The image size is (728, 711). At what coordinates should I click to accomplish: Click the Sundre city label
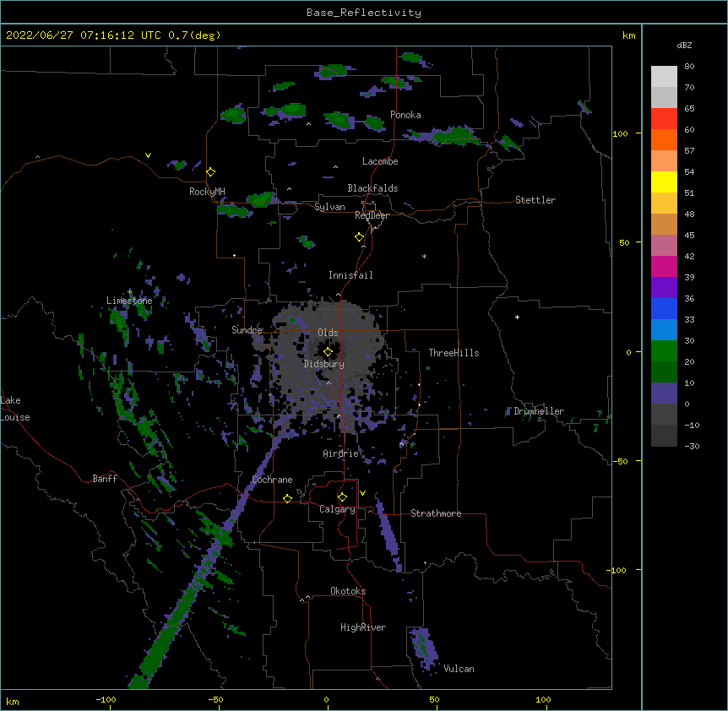pyautogui.click(x=247, y=330)
